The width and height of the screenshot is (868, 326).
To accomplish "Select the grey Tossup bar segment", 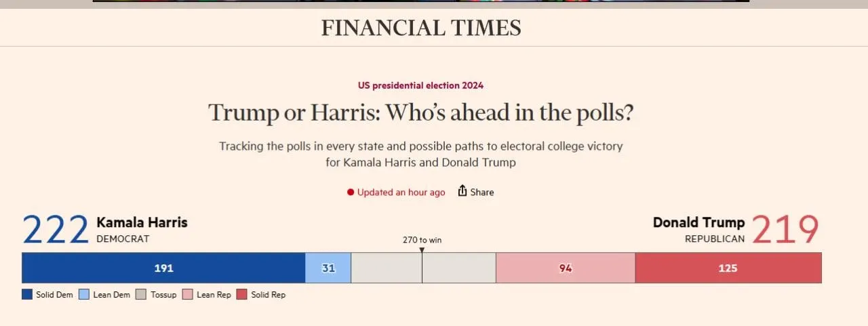I will (387, 268).
